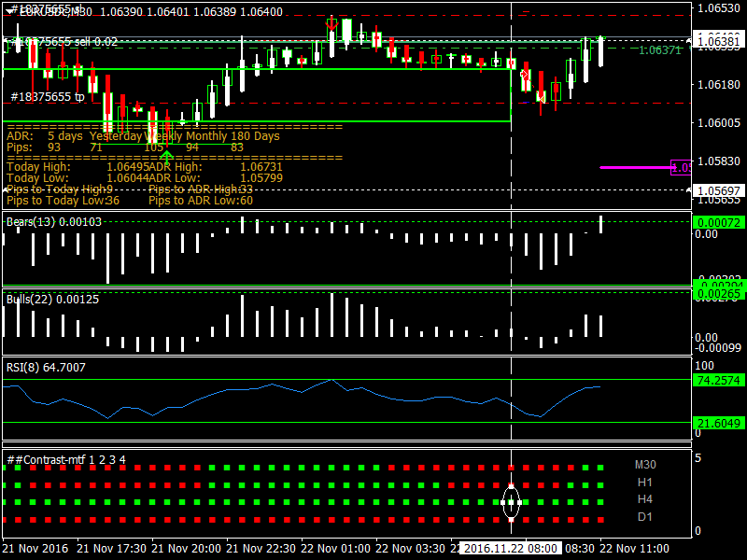Click the 1.06005 price scale value
The height and width of the screenshot is (560, 747).
tap(718, 123)
